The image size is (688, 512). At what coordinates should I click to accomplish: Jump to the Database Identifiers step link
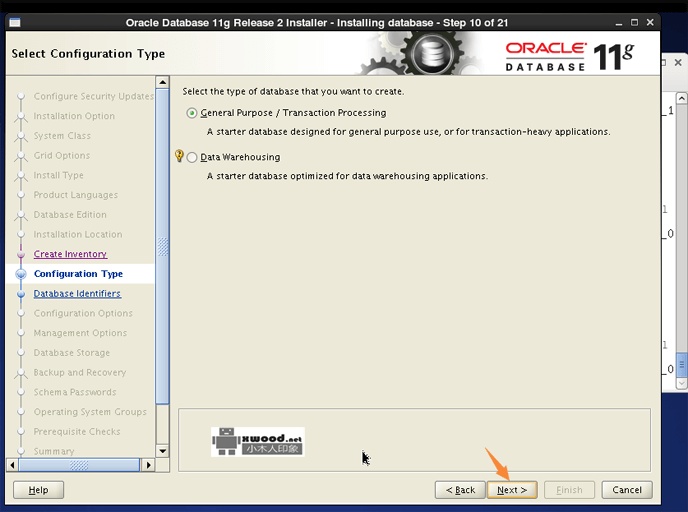(x=77, y=294)
